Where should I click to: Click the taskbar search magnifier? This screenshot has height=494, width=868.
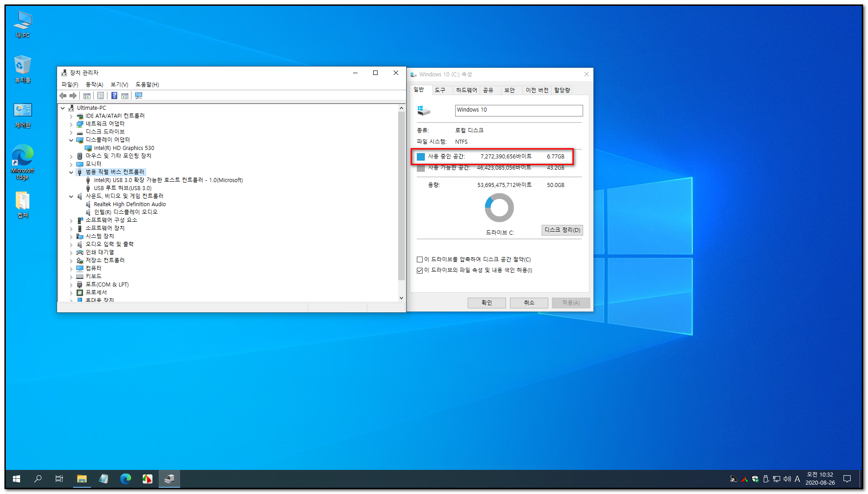pyautogui.click(x=38, y=479)
